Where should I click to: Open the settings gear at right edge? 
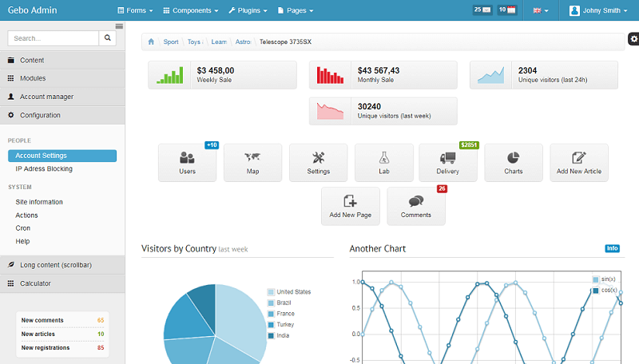pyautogui.click(x=633, y=38)
